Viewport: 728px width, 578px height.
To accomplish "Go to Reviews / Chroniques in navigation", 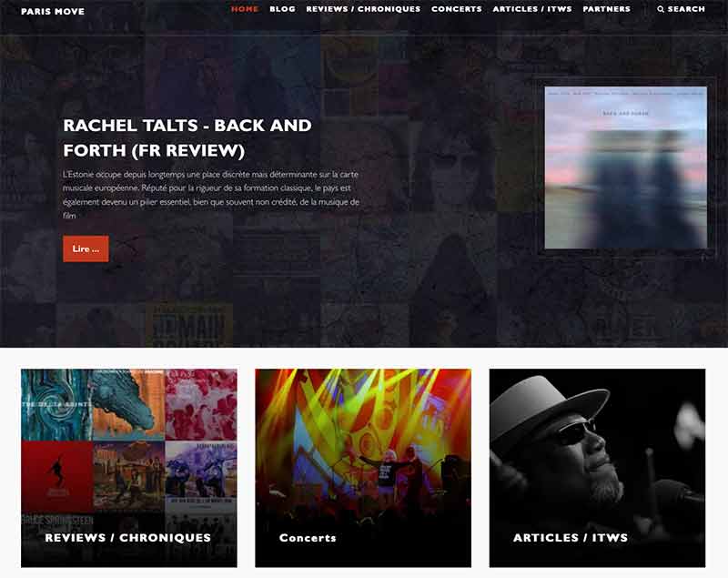I will 363,9.
